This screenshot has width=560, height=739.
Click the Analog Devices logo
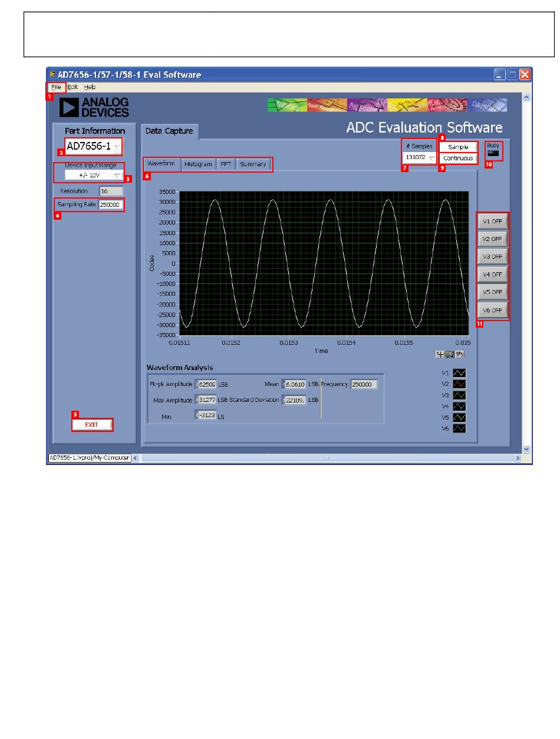94,107
